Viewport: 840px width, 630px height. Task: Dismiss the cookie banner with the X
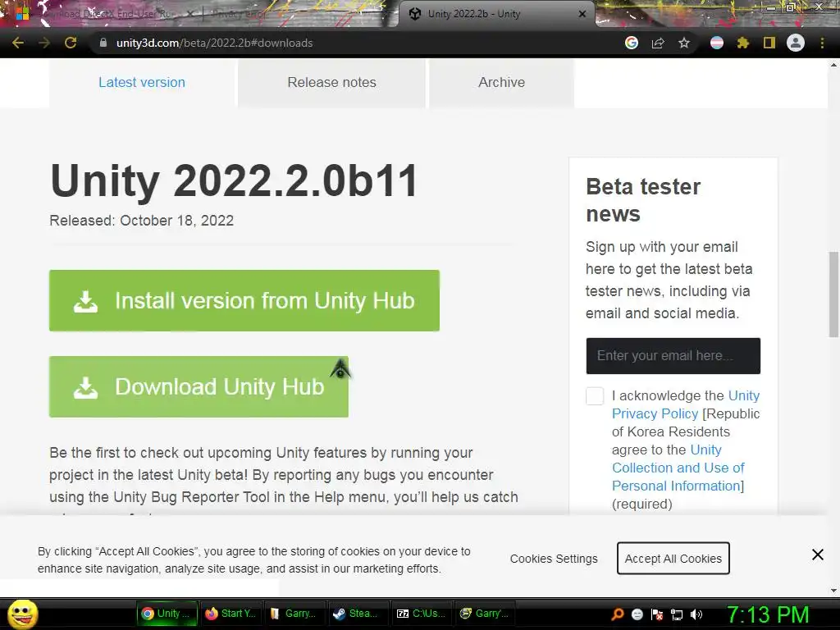click(818, 555)
